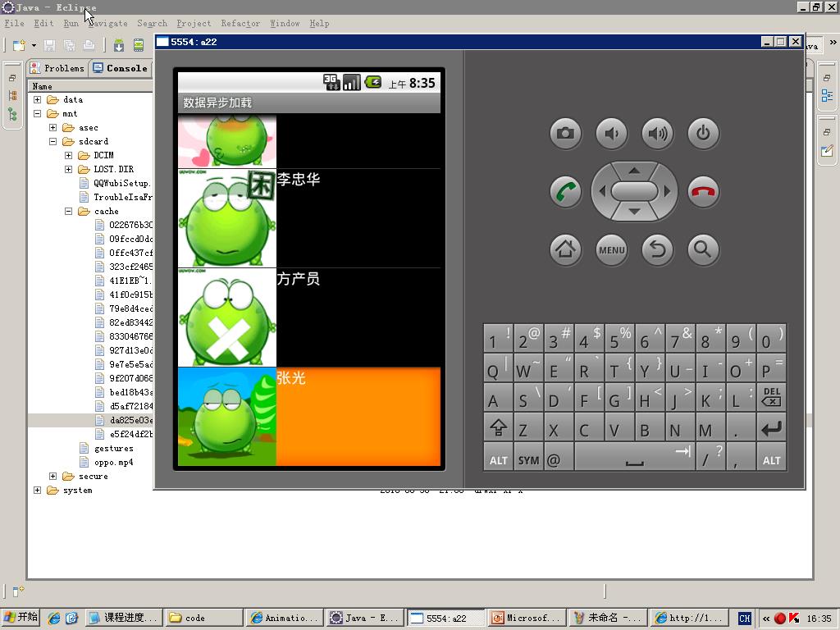Image resolution: width=840 pixels, height=630 pixels.
Task: Click the D-pad left arrow
Action: tap(602, 191)
